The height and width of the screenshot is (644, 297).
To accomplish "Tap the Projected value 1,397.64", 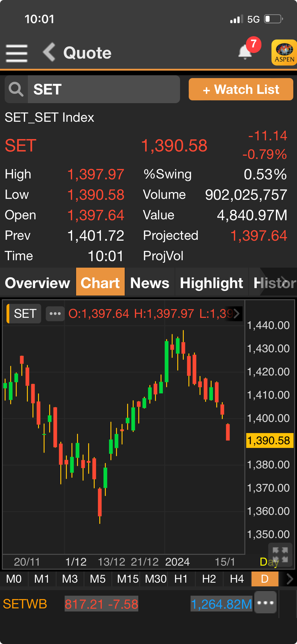I will tap(259, 236).
